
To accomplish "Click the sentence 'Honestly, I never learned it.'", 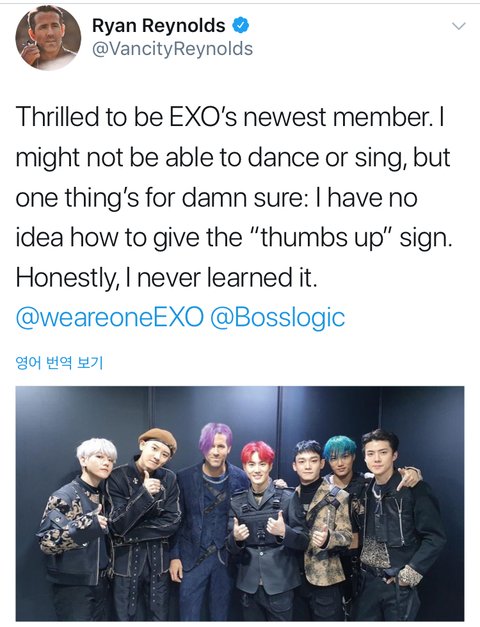I will coord(166,278).
